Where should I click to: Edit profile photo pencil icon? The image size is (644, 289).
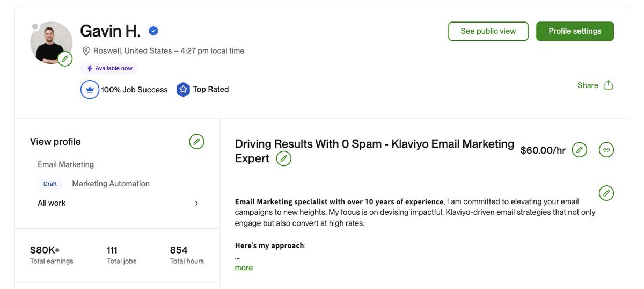click(x=65, y=59)
